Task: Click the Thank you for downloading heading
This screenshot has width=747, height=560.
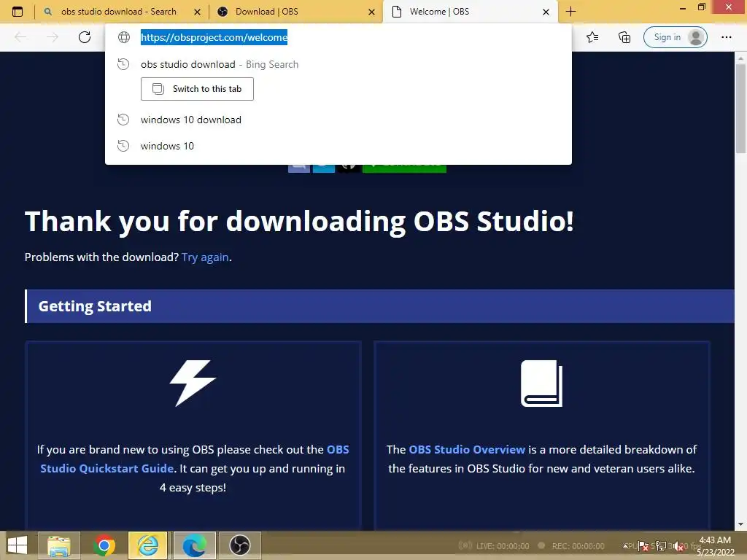Action: (299, 222)
